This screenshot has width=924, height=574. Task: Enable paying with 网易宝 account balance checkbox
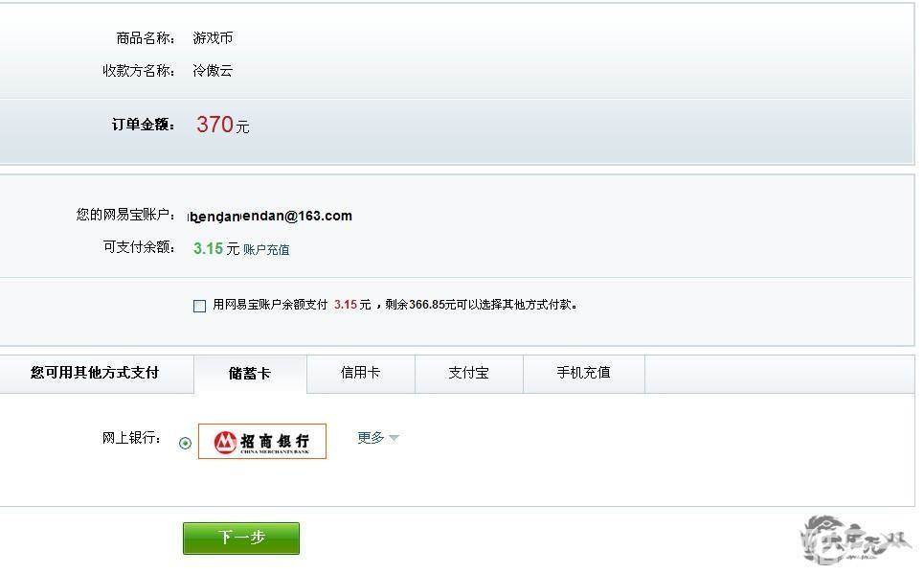[x=200, y=306]
